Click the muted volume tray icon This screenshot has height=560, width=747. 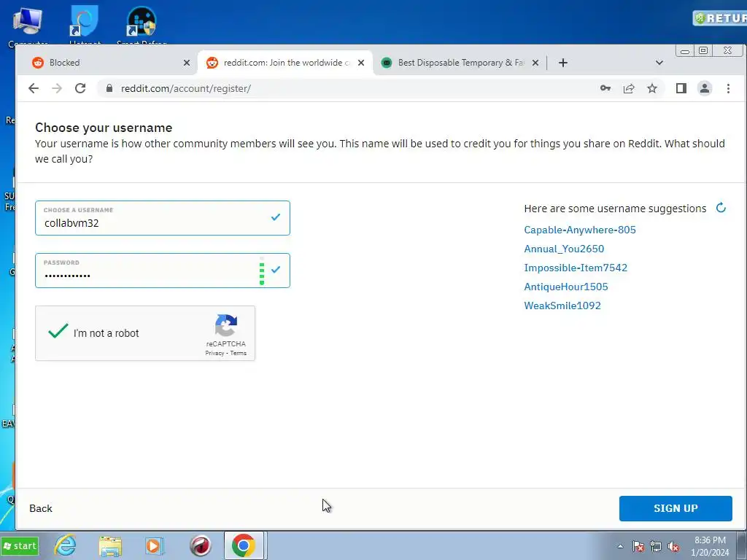coord(673,546)
